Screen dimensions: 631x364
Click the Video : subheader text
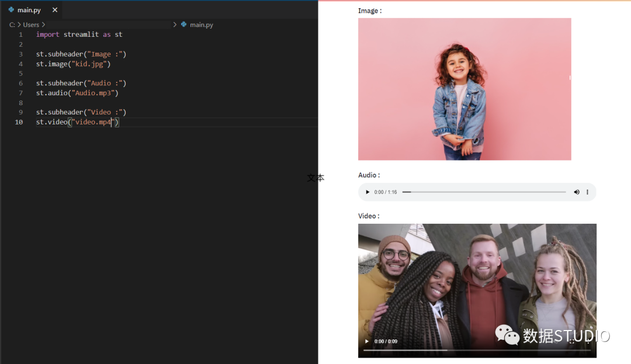369,216
